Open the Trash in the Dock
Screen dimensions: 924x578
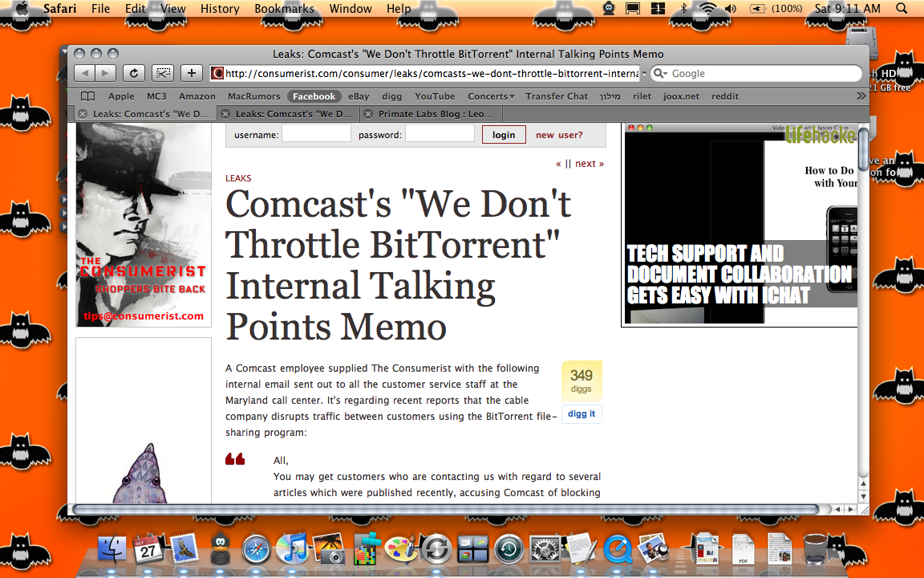pyautogui.click(x=815, y=549)
